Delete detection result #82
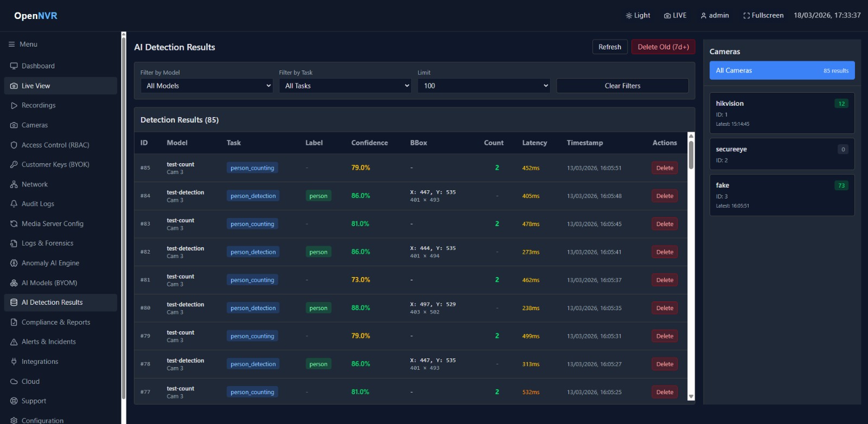The image size is (868, 424). [665, 252]
